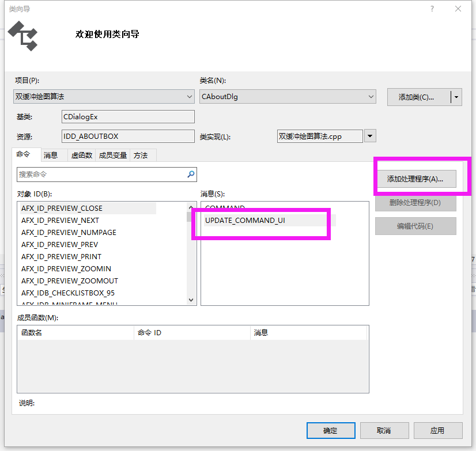The width and height of the screenshot is (476, 451).
Task: Switch to the 消息 tab
Action: 52,155
